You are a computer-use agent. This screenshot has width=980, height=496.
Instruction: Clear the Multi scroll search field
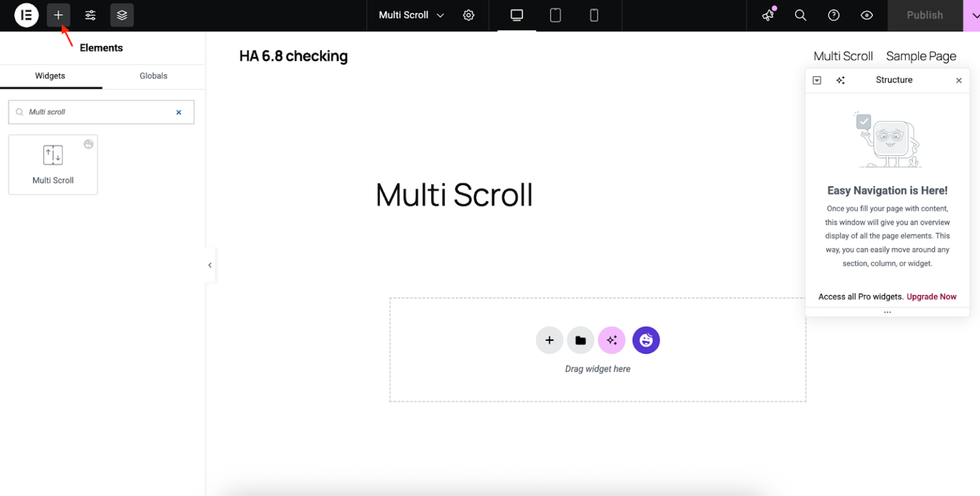[178, 112]
